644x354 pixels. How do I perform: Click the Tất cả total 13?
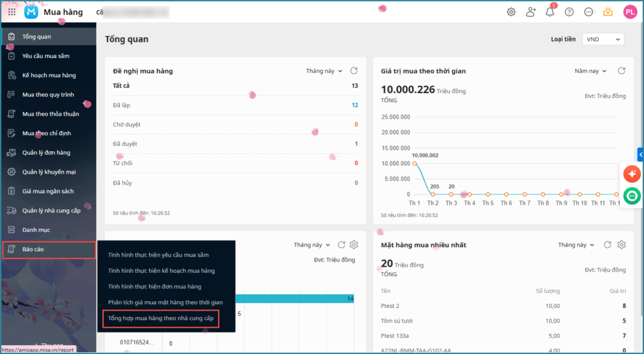(355, 86)
